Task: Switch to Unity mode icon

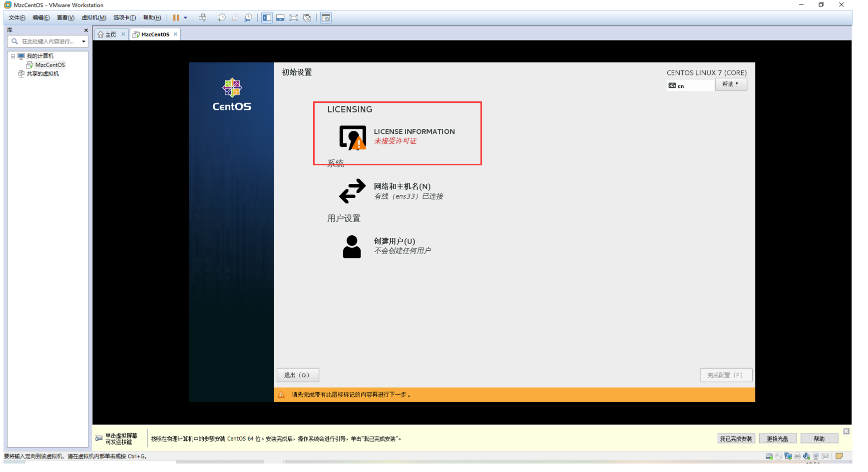Action: tap(307, 17)
